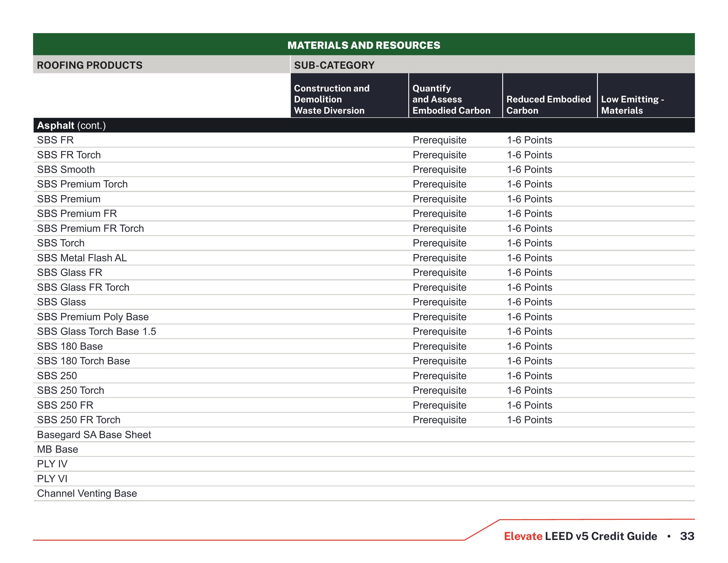The image size is (728, 563).
Task: Click the SBS 250 Torch product name
Action: pyautogui.click(x=71, y=390)
